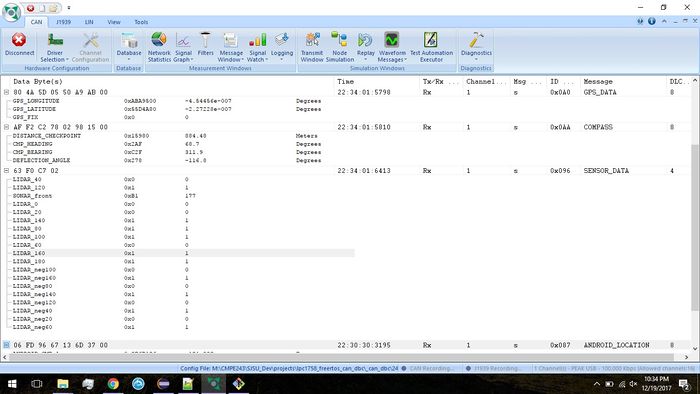Image resolution: width=700 pixels, height=394 pixels.
Task: Open the Logging dropdown
Action: (x=282, y=59)
